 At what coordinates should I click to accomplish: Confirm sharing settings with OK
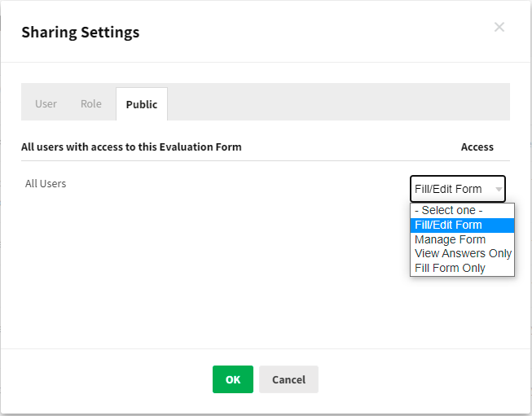233,379
